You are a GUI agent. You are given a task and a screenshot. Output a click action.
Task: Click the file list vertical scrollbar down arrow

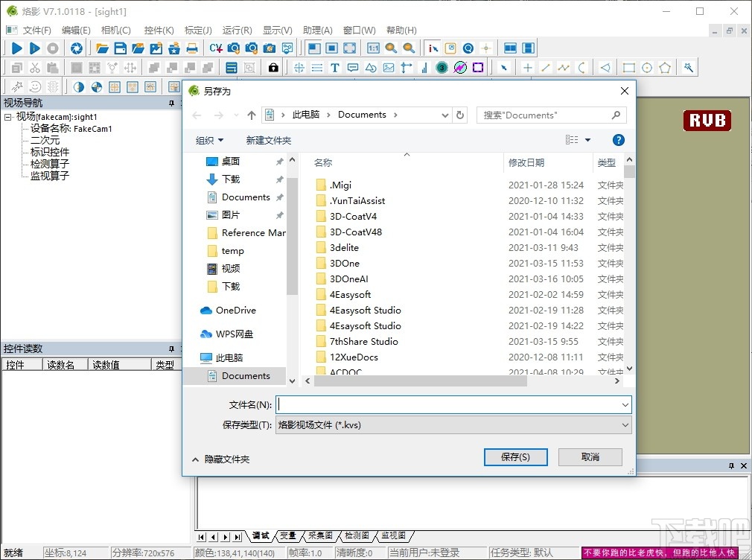[630, 369]
